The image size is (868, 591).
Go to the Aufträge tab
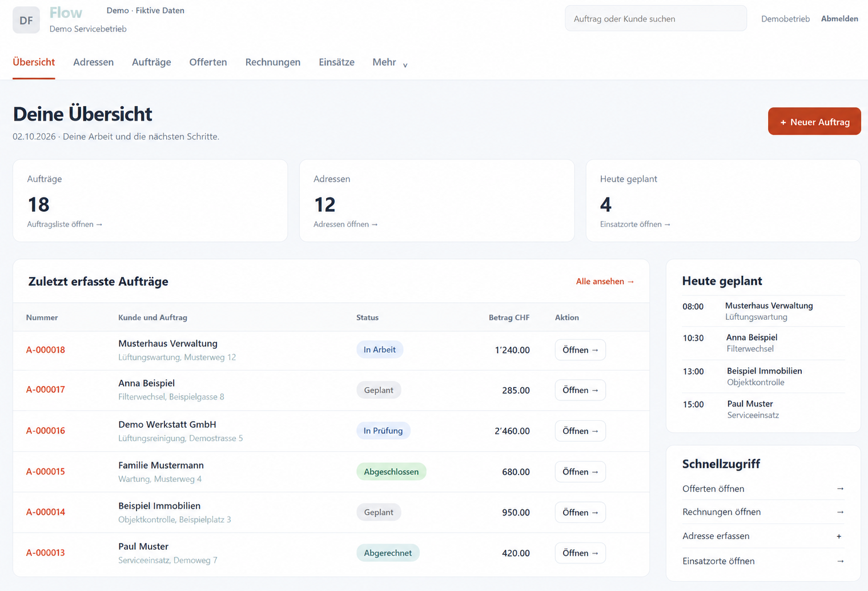click(151, 62)
